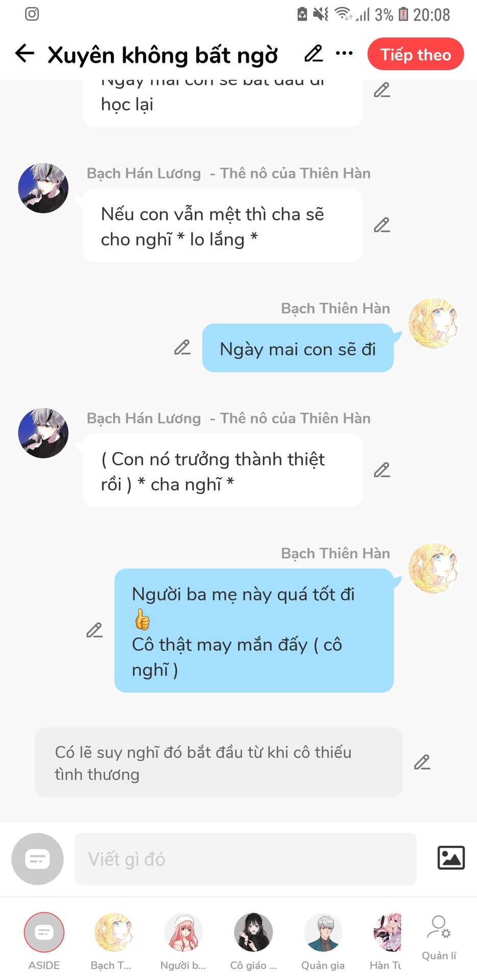Edit the 'Con nó trưởng thành thiệt' message
477x980 pixels.
[x=382, y=470]
